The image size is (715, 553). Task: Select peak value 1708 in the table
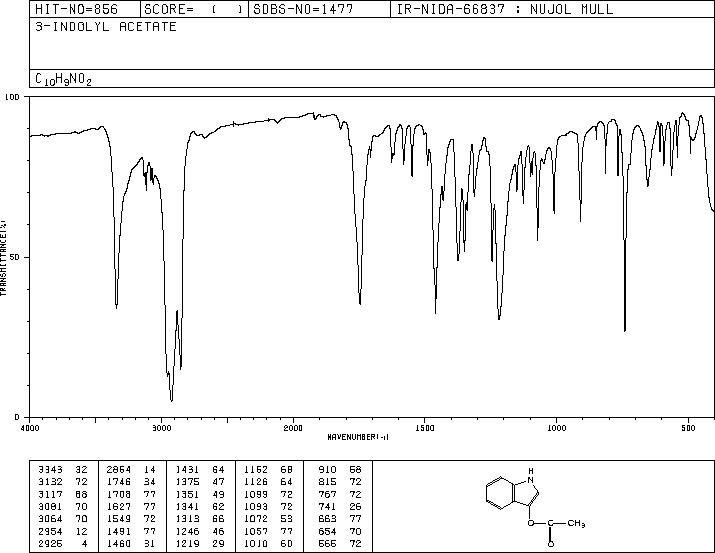pyautogui.click(x=119, y=494)
